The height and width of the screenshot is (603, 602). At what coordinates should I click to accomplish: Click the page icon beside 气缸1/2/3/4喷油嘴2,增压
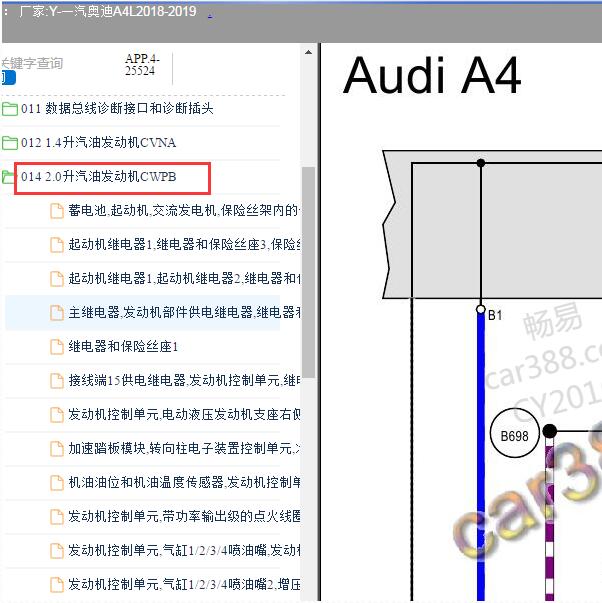tap(57, 584)
